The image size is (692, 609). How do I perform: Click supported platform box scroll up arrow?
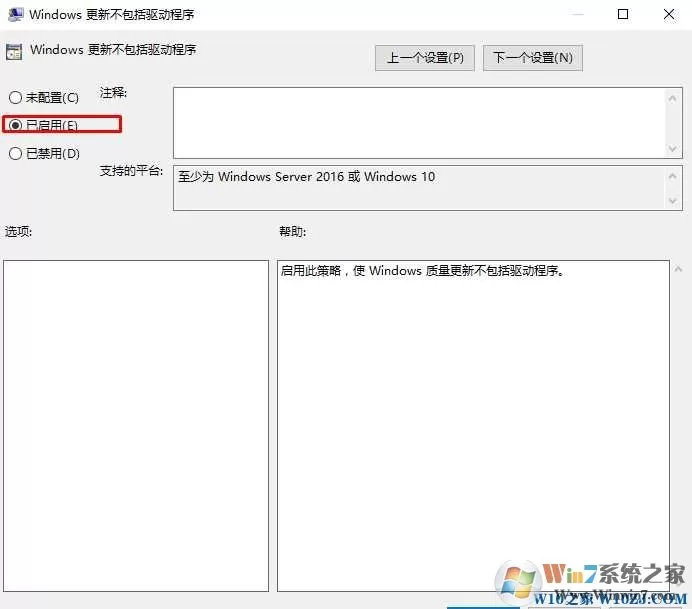(x=672, y=177)
